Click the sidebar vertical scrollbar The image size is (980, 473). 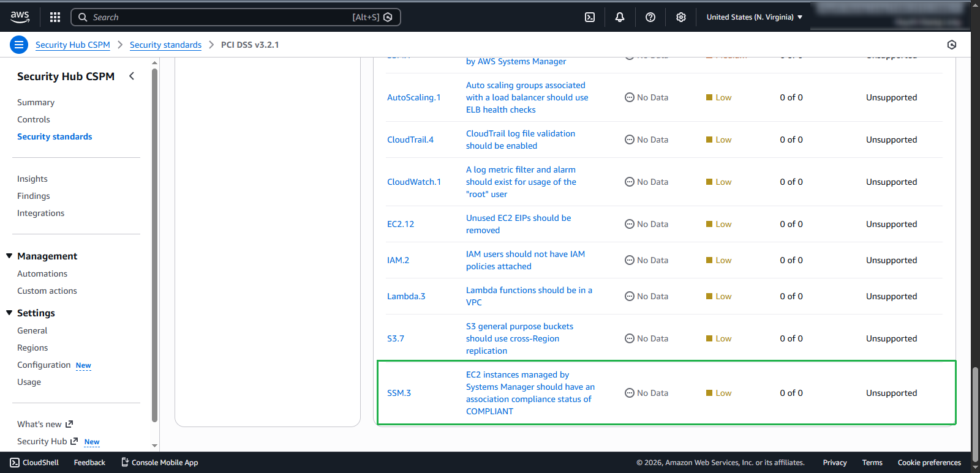coord(155,245)
